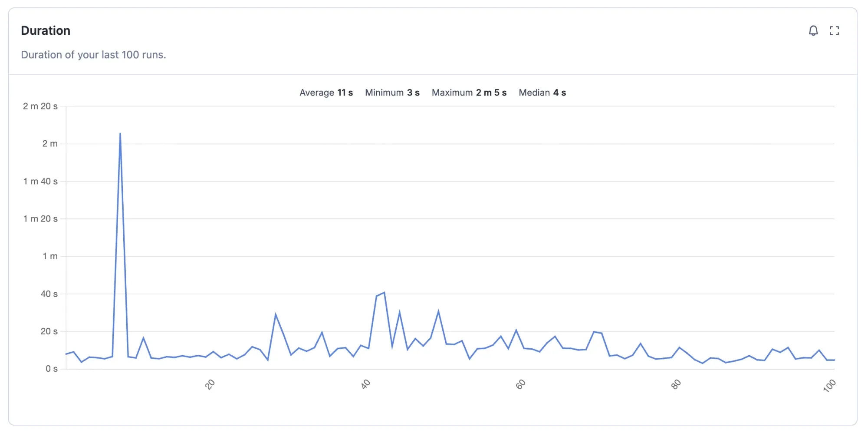Click the 40-second spike near run 41
The image size is (868, 433).
pos(384,292)
